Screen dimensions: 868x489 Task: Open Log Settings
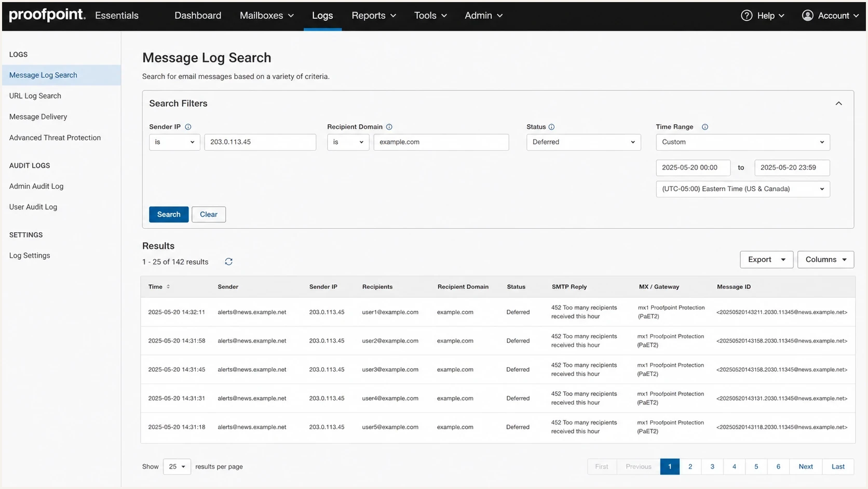point(30,256)
